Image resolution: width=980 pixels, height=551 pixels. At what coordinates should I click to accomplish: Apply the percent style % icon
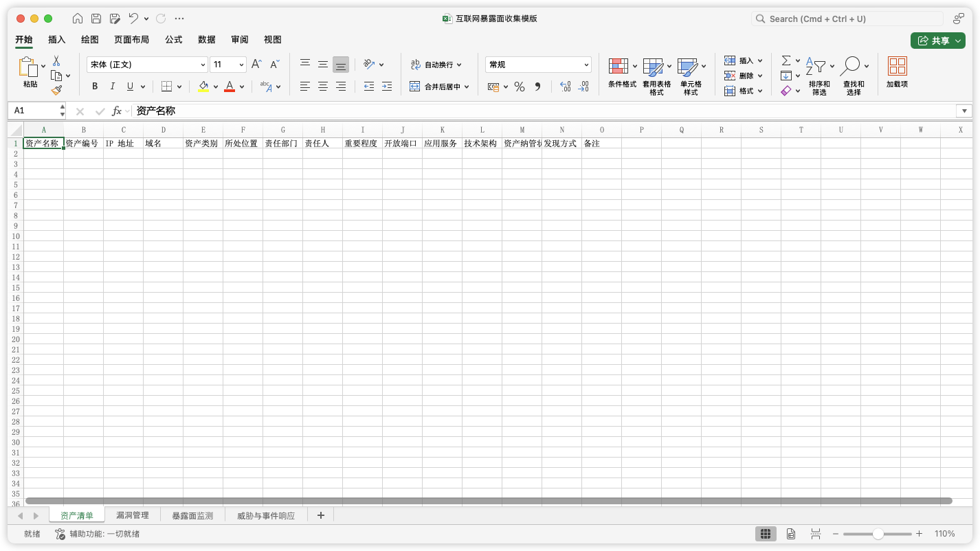pyautogui.click(x=519, y=87)
